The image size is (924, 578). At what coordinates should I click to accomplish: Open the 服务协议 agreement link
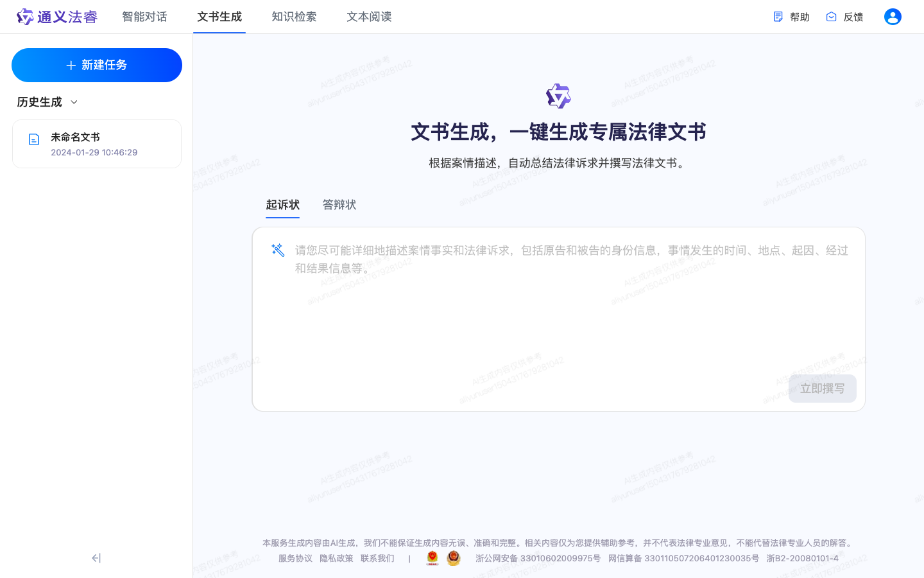(x=295, y=558)
